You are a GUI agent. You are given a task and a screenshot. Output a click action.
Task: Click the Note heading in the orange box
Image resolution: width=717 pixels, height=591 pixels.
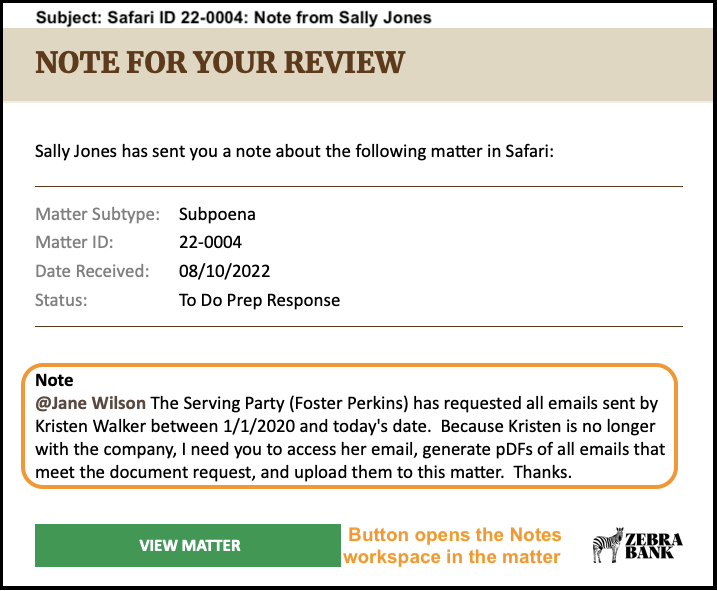54,380
